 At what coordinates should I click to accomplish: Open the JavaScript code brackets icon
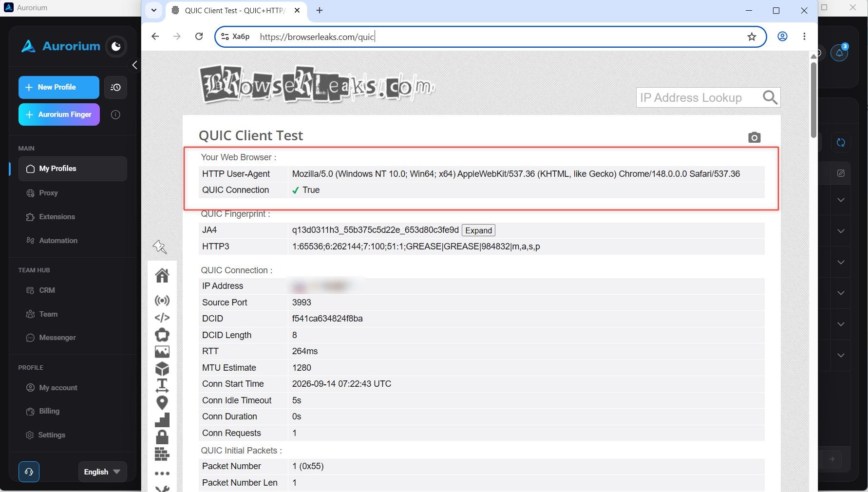point(162,318)
